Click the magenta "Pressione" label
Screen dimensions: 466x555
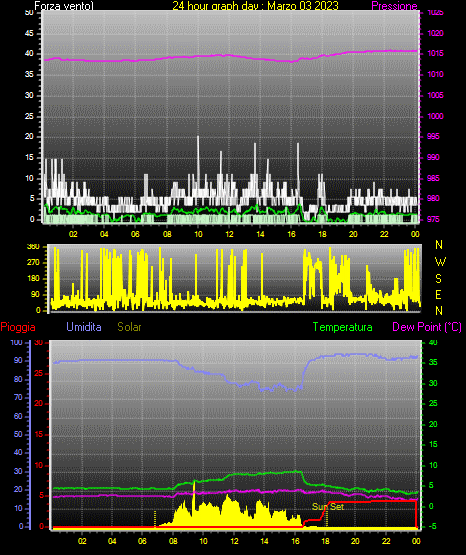click(394, 6)
